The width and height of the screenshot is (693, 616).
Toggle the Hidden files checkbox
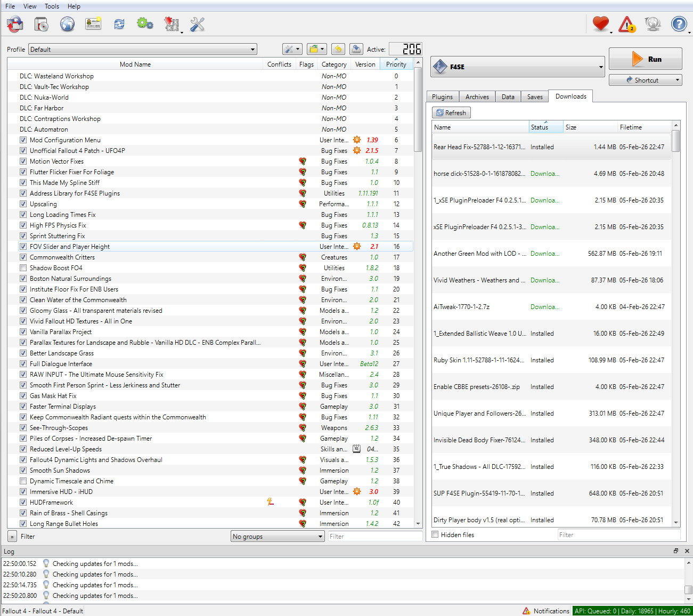click(x=435, y=534)
